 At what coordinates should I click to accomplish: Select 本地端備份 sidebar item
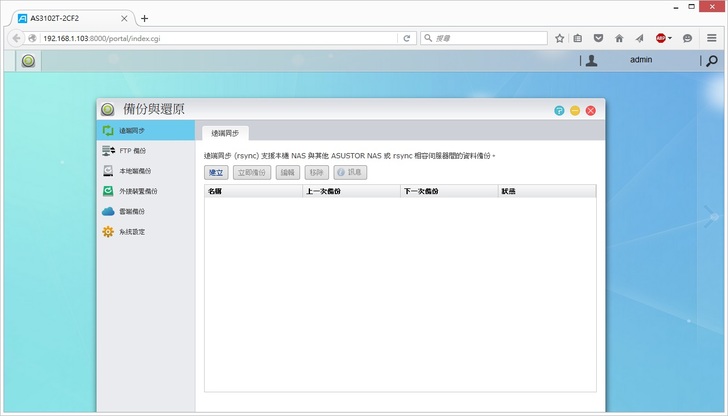click(134, 171)
